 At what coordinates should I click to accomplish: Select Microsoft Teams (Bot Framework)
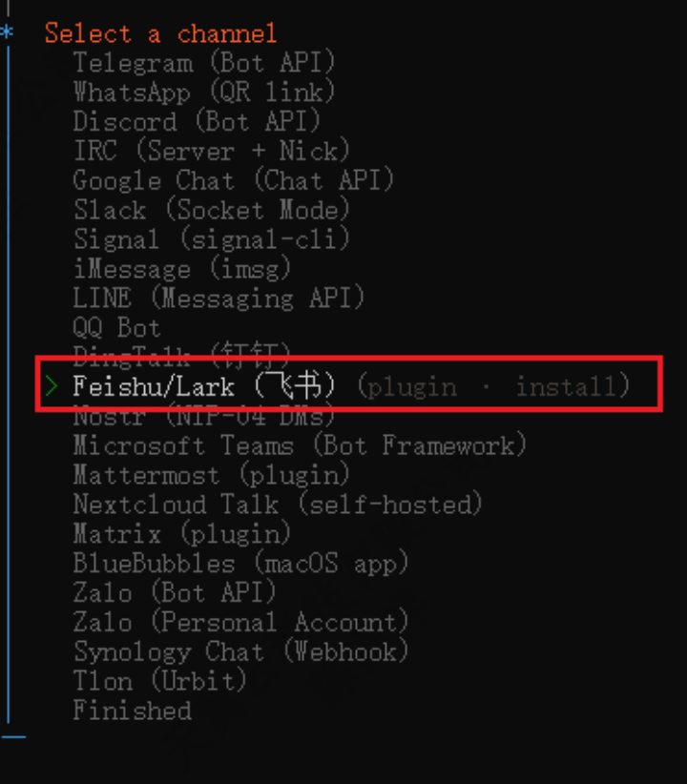click(x=300, y=445)
